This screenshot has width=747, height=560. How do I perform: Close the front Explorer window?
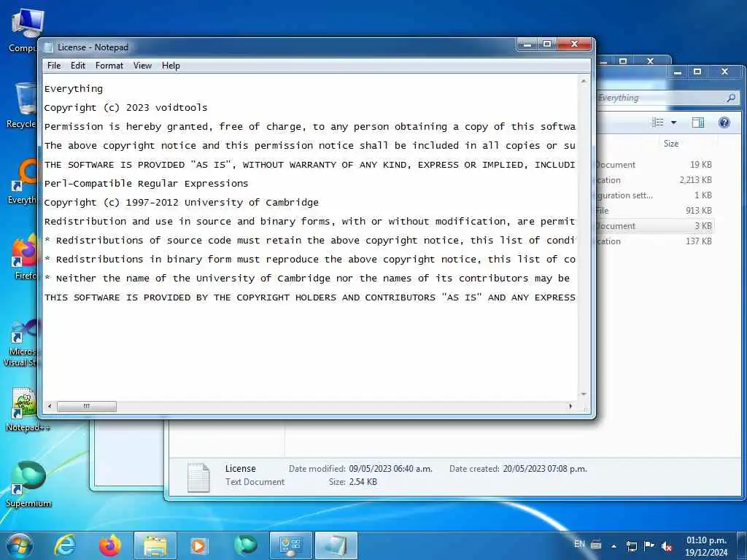click(724, 72)
